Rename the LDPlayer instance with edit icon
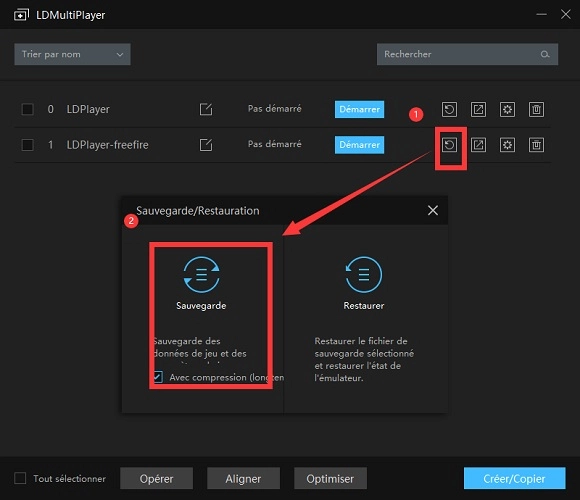Image resolution: width=580 pixels, height=500 pixels. (206, 109)
